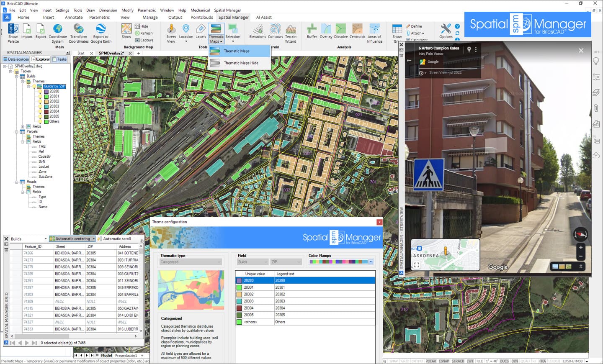
Task: Click the lightbulb tips icon on right sidebar
Action: pos(596,61)
